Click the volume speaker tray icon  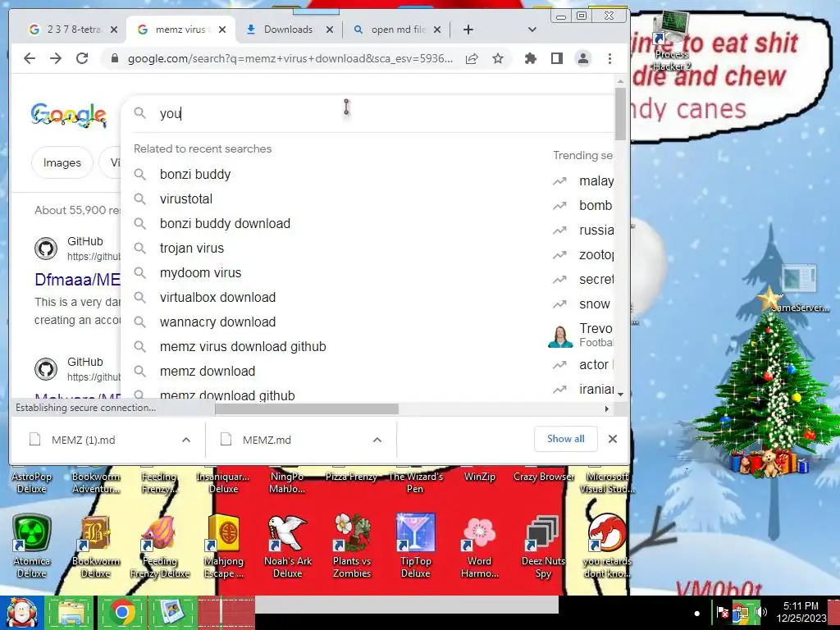click(760, 612)
